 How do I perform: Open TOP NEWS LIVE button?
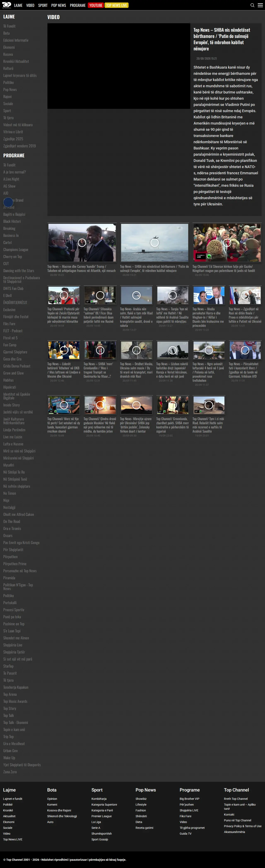pyautogui.click(x=117, y=5)
